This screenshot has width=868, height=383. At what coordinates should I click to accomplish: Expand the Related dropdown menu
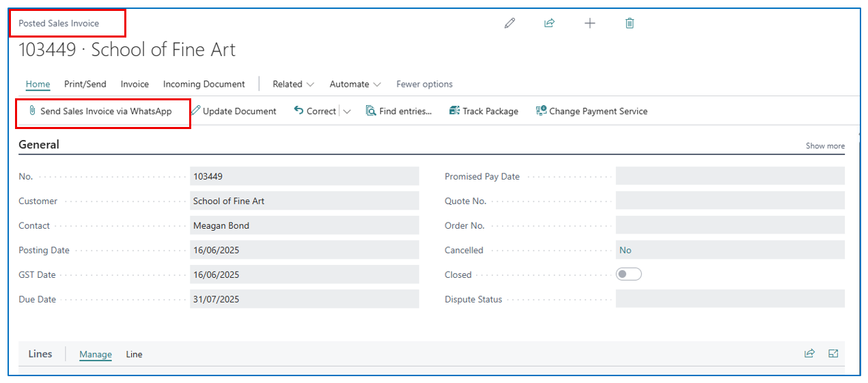(293, 84)
